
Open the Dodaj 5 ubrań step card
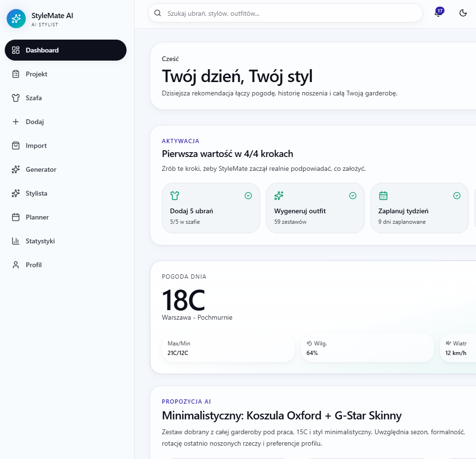211,208
